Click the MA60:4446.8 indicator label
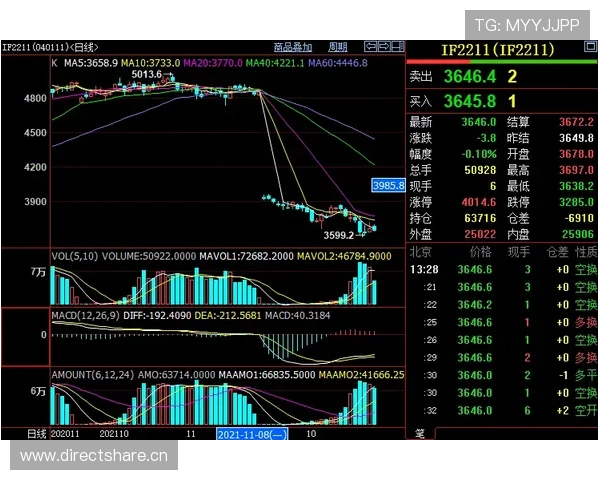 pyautogui.click(x=338, y=63)
